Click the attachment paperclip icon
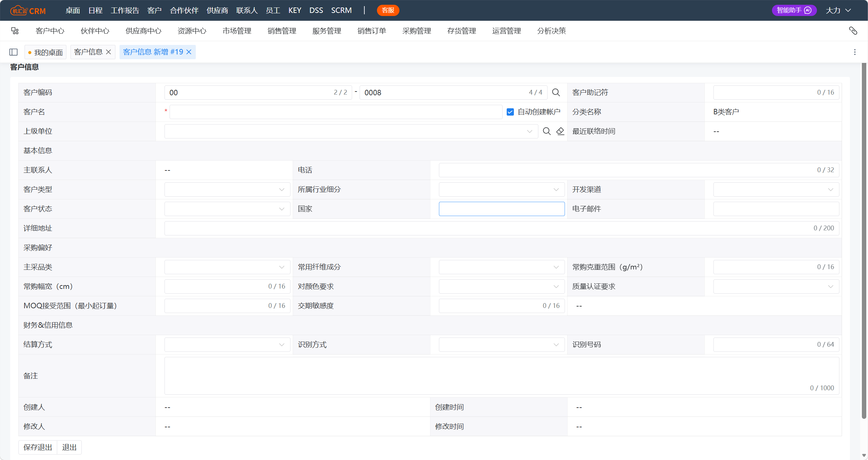The height and width of the screenshot is (460, 868). tap(853, 31)
